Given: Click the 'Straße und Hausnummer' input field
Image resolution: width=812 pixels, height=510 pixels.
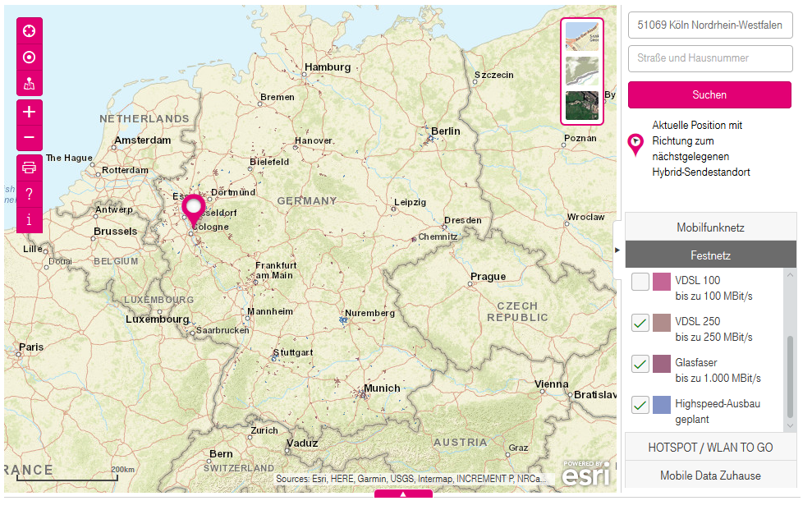Looking at the screenshot, I should click(x=710, y=58).
